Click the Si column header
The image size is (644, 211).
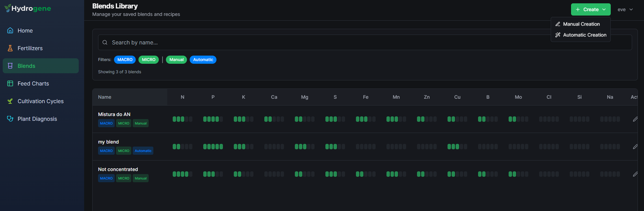click(x=580, y=97)
